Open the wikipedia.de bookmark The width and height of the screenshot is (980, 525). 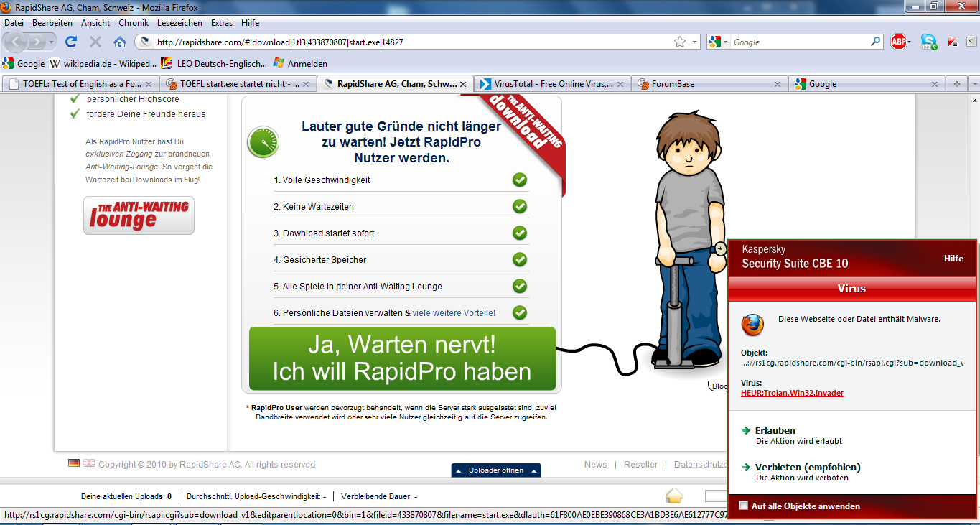pyautogui.click(x=102, y=63)
